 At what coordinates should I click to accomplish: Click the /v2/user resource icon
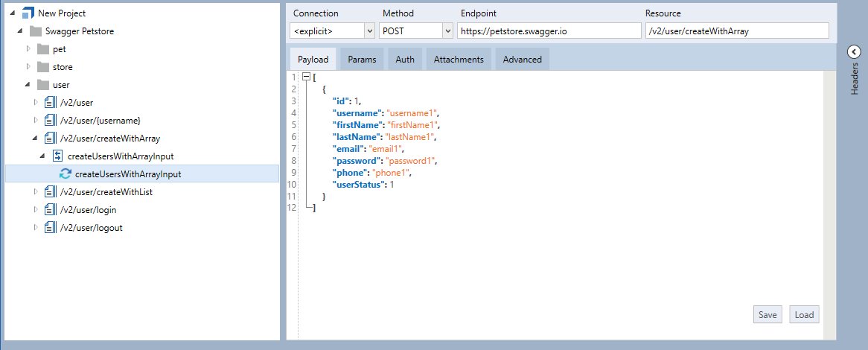click(x=51, y=103)
